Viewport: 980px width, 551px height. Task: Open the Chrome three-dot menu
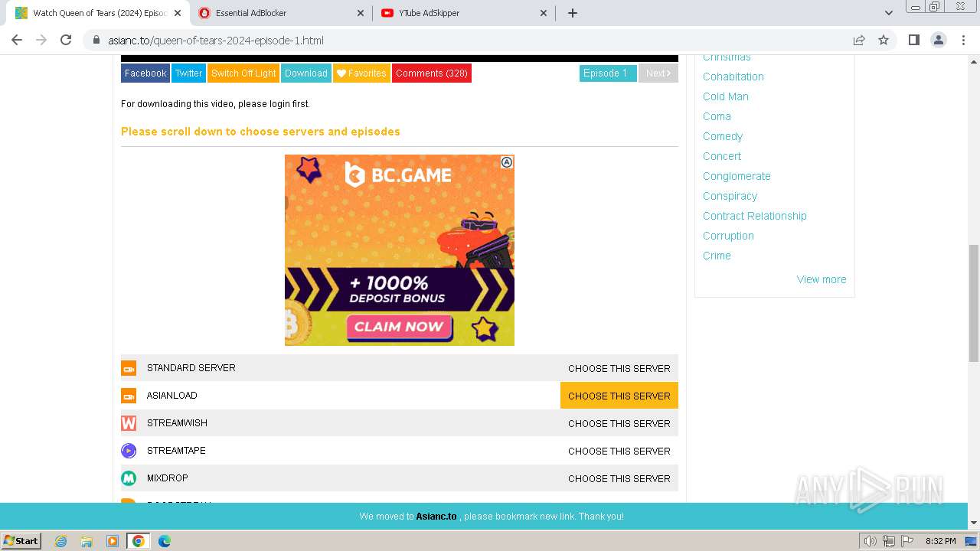(x=963, y=40)
